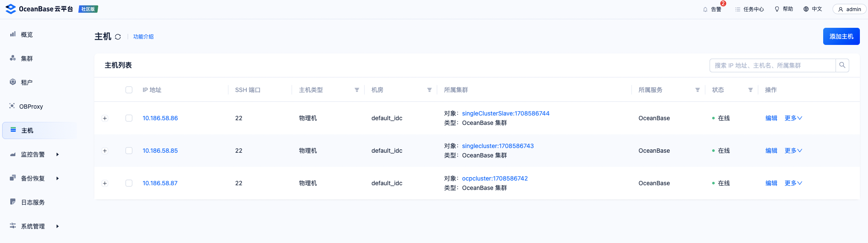Screen dimensions: 868x243
Task: Click the Cluster sidebar icon
Action: click(x=13, y=58)
